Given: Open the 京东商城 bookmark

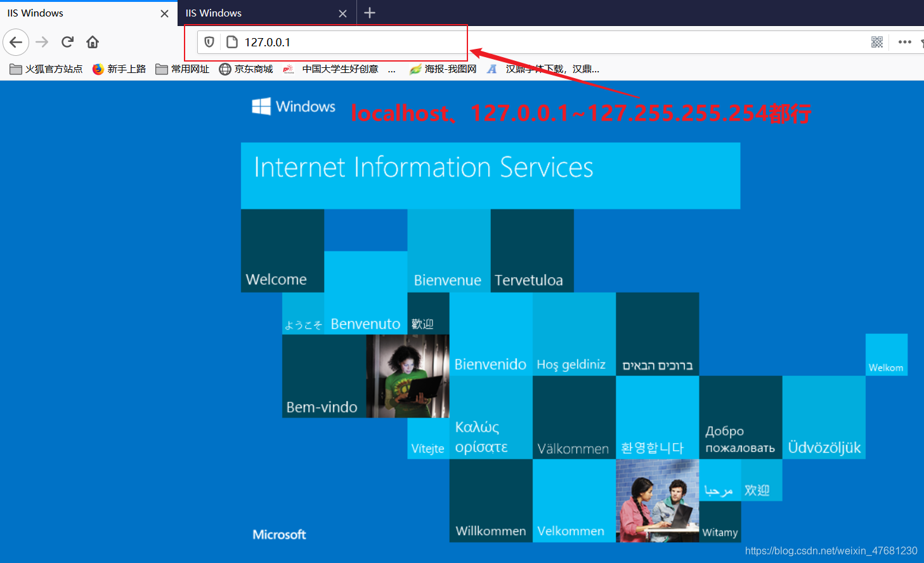Looking at the screenshot, I should 246,69.
